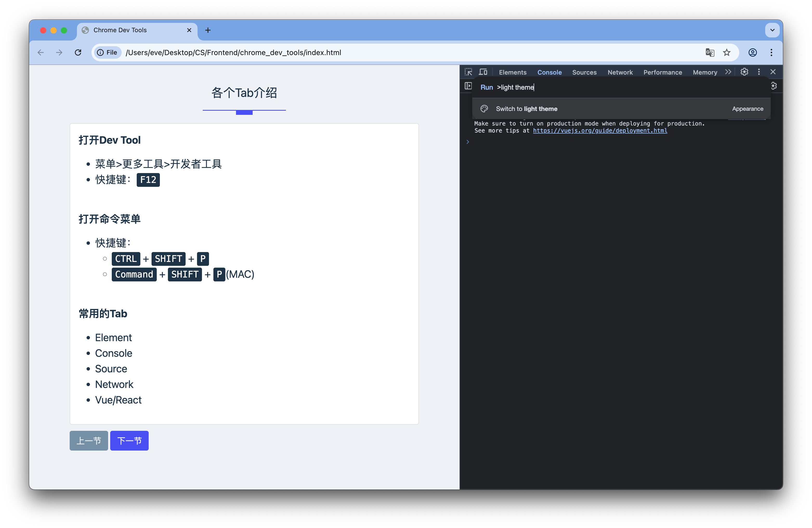Select the inspect element tool
This screenshot has height=528, width=812.
point(468,72)
